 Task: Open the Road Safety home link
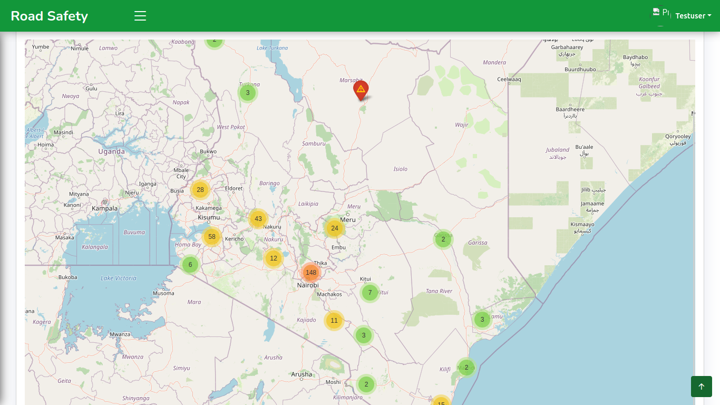[49, 16]
